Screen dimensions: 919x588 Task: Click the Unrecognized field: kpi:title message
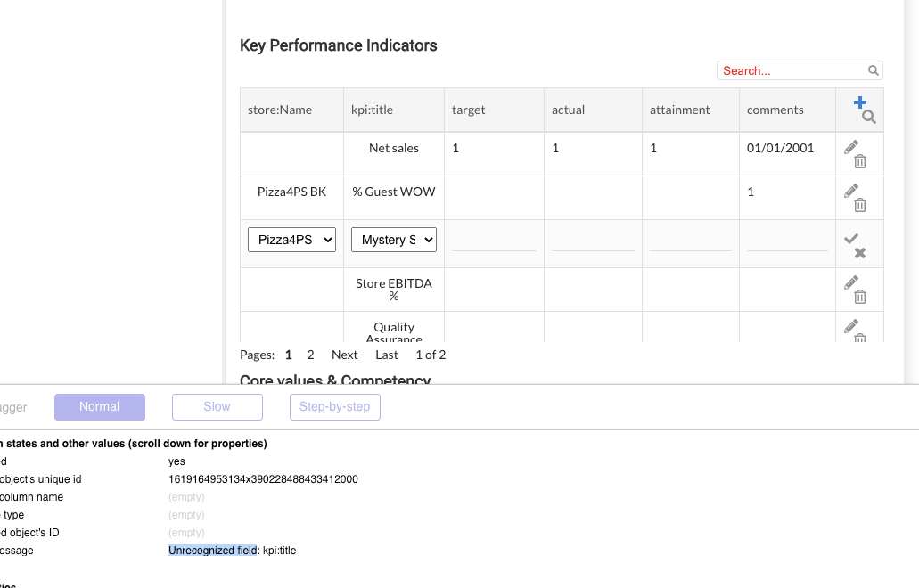click(x=232, y=551)
